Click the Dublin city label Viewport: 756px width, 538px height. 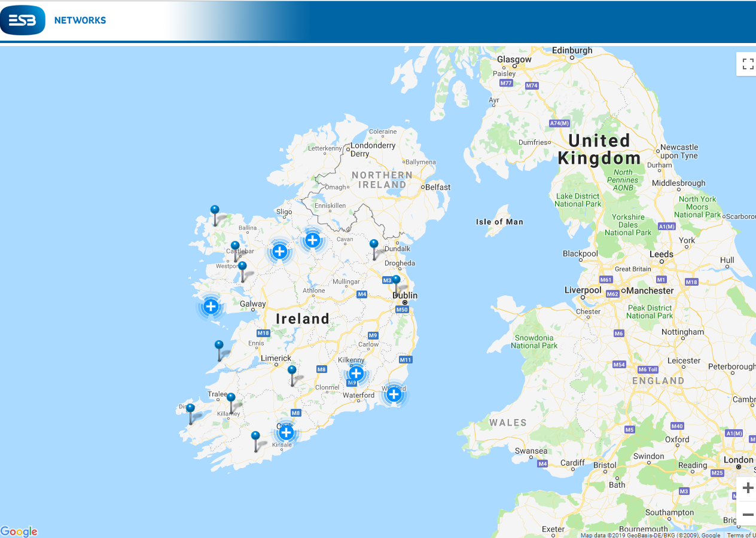click(405, 295)
